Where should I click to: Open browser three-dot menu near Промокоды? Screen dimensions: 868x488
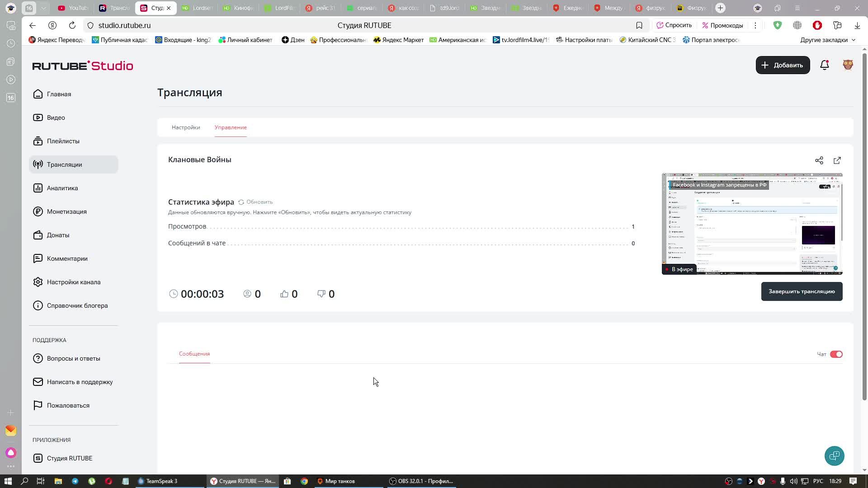[755, 25]
